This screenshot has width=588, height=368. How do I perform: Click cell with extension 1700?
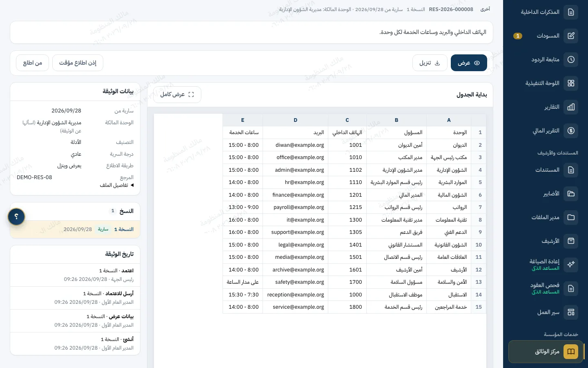(347, 282)
